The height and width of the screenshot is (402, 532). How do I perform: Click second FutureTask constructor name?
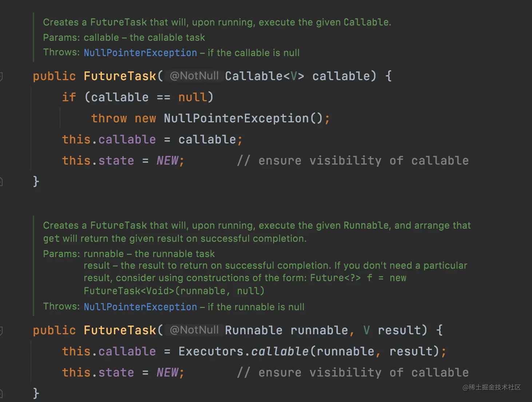coord(120,330)
